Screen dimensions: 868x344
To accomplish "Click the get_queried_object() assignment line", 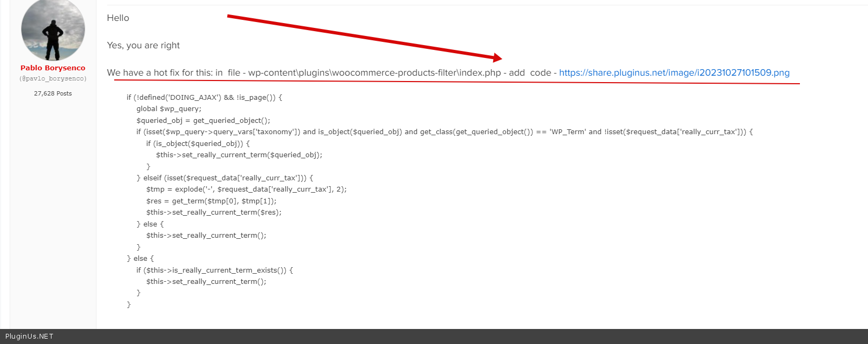I will coord(203,121).
